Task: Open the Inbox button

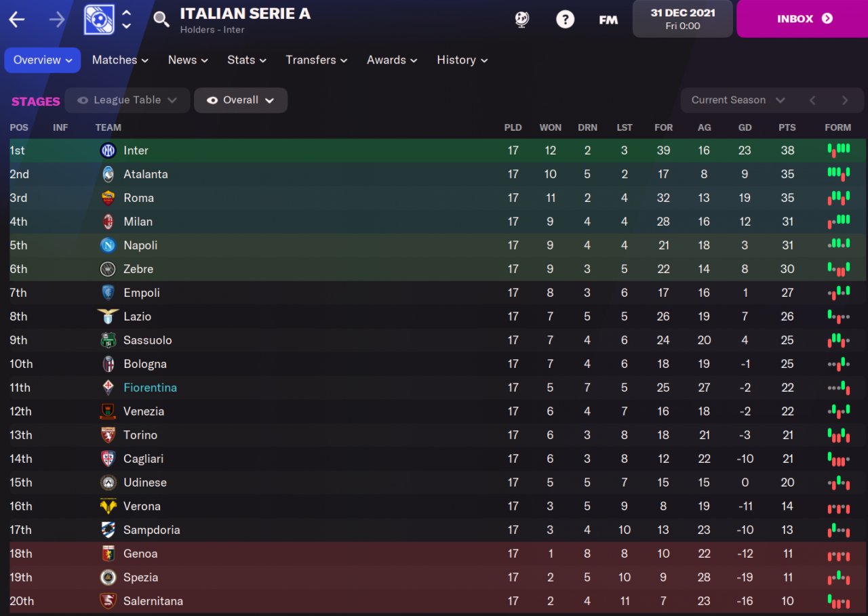Action: 802,19
